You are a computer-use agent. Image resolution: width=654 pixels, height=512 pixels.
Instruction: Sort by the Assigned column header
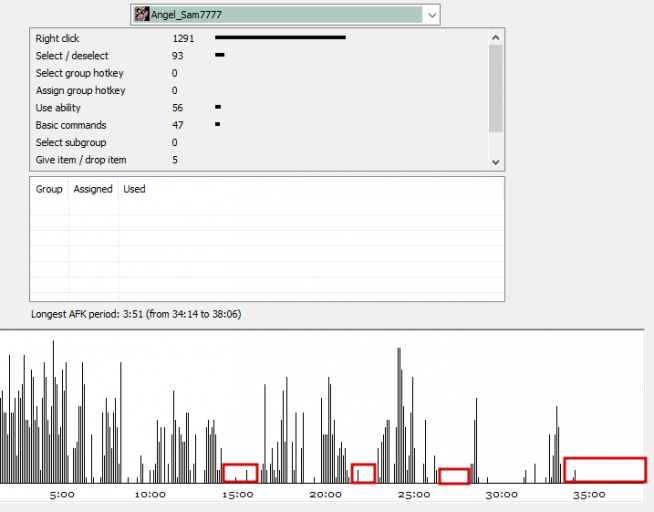(x=93, y=189)
